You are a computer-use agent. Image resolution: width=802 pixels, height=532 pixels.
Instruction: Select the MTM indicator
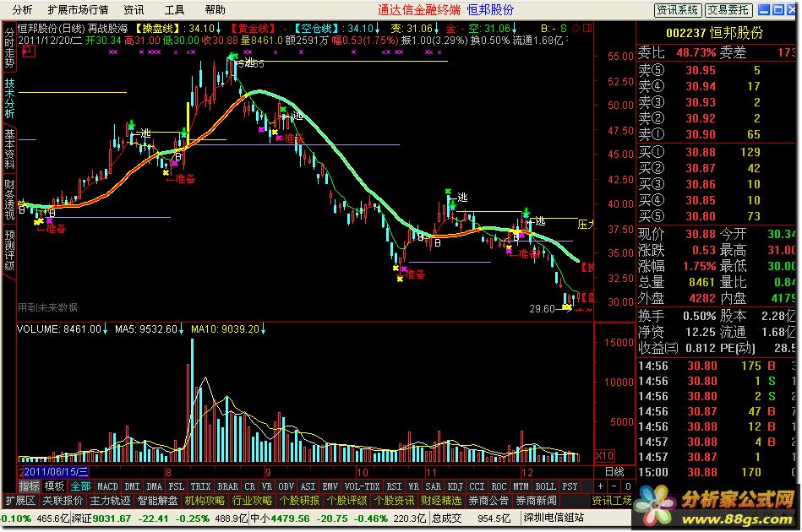[x=521, y=486]
